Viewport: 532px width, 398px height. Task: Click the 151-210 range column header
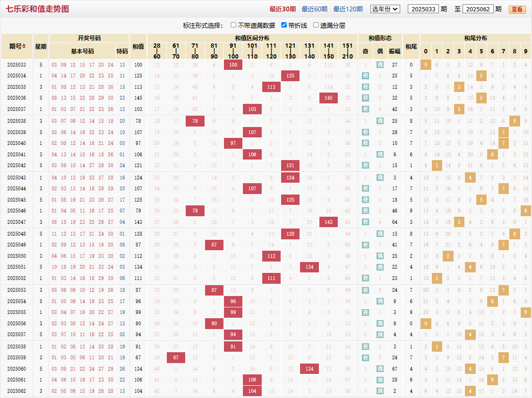click(347, 51)
